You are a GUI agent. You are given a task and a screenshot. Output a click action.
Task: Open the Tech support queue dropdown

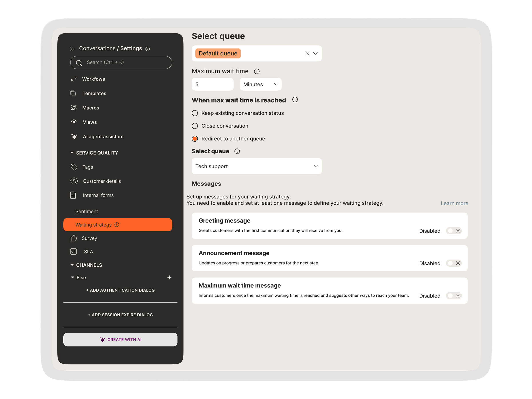coord(256,166)
